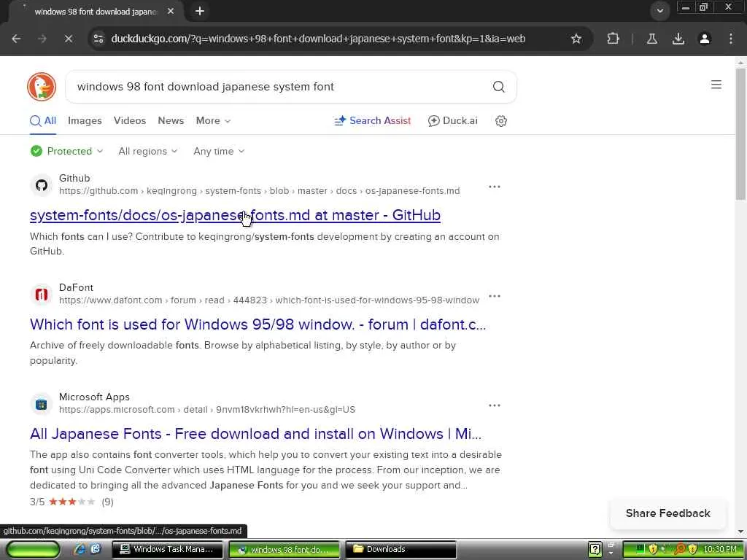
Task: Click the help question mark taskbar icon
Action: tap(595, 550)
